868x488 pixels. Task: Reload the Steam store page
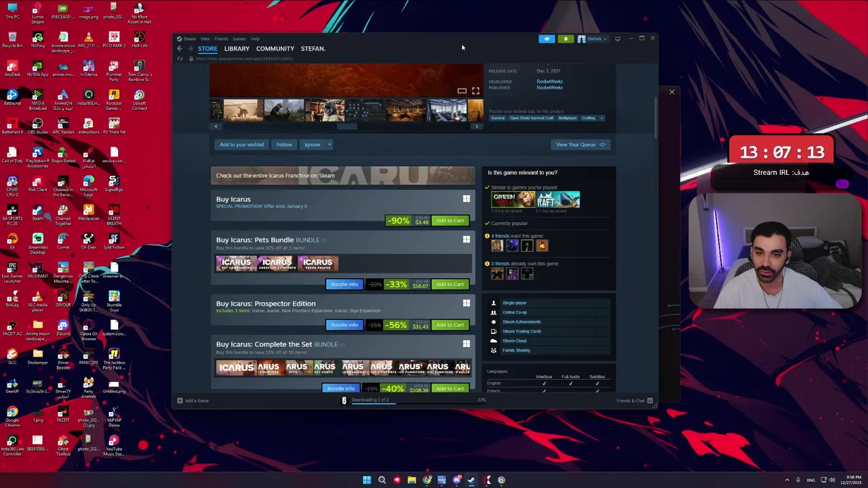coord(180,58)
